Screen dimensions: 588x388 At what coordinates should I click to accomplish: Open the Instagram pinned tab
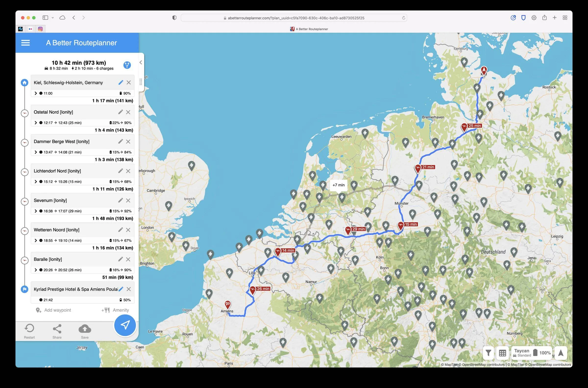point(40,29)
